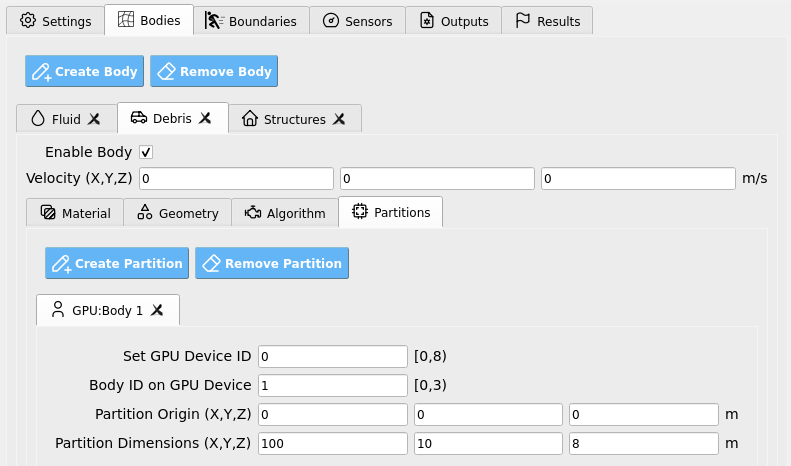Switch to the Boundaries tab

[x=251, y=21]
